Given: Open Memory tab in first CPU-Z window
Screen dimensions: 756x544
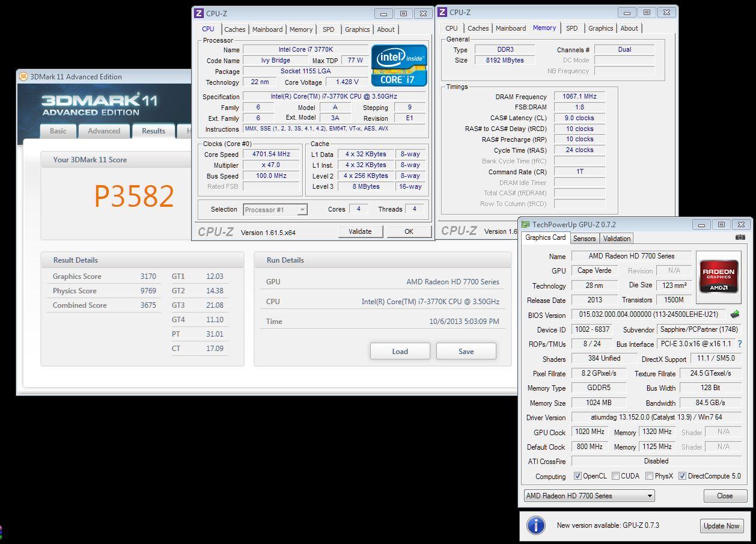Looking at the screenshot, I should (x=301, y=29).
